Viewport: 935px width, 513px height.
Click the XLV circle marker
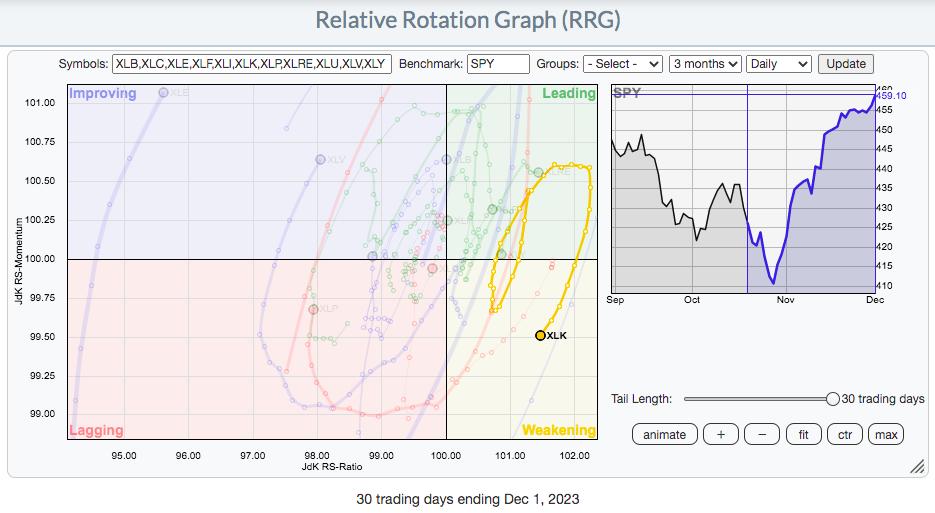pos(321,159)
